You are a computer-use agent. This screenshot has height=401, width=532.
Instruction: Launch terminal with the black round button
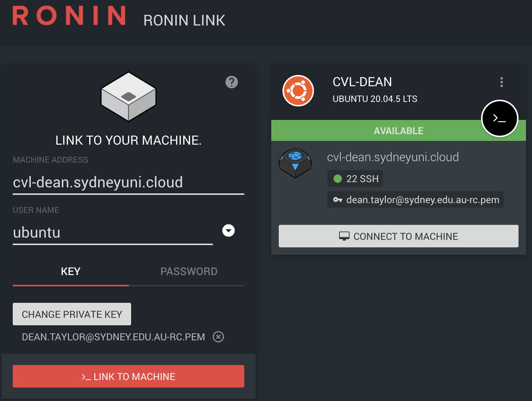pyautogui.click(x=500, y=118)
